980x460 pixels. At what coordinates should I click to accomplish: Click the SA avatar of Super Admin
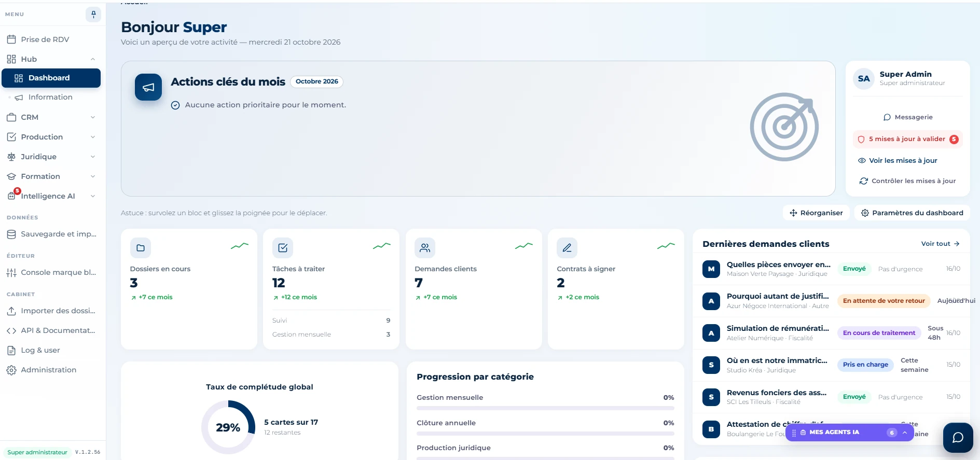point(864,79)
